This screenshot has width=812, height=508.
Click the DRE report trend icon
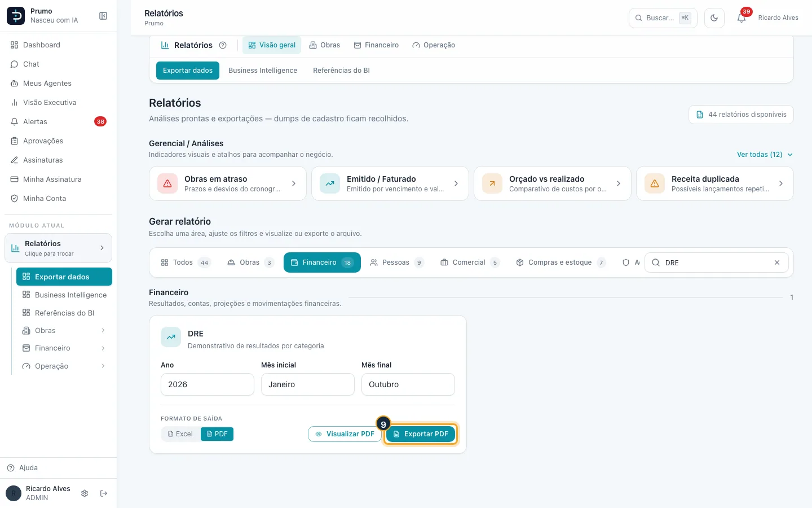[171, 337]
